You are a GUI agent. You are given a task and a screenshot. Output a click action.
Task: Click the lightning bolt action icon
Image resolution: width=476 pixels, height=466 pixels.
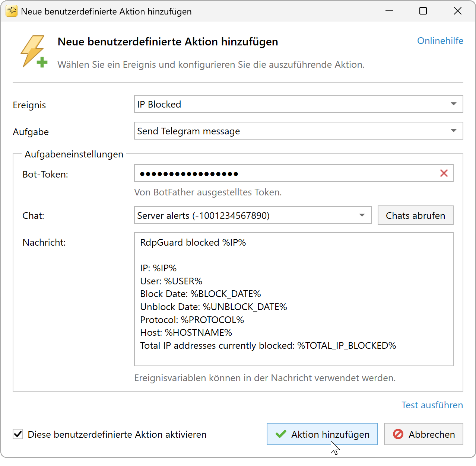pos(34,52)
